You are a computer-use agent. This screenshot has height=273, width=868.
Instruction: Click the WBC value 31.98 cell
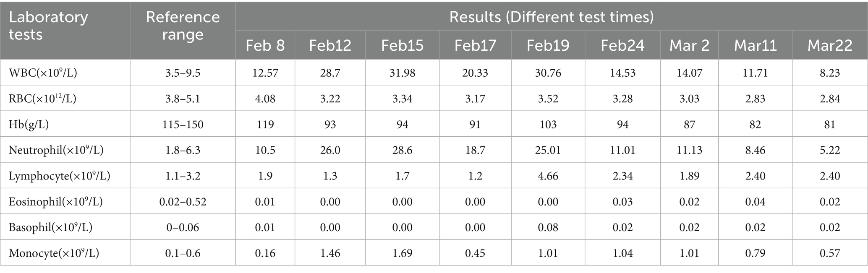402,73
